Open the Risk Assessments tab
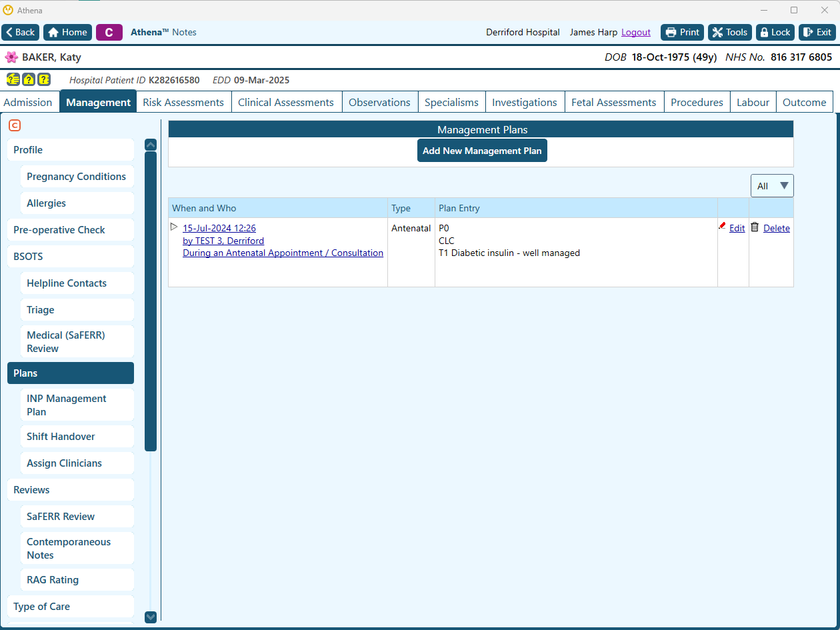This screenshot has height=630, width=840. (x=183, y=102)
